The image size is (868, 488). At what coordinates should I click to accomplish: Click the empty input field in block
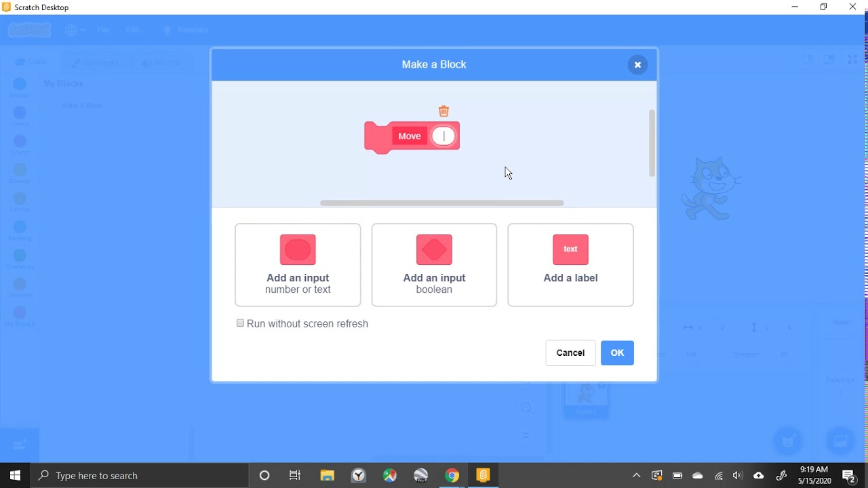[444, 136]
